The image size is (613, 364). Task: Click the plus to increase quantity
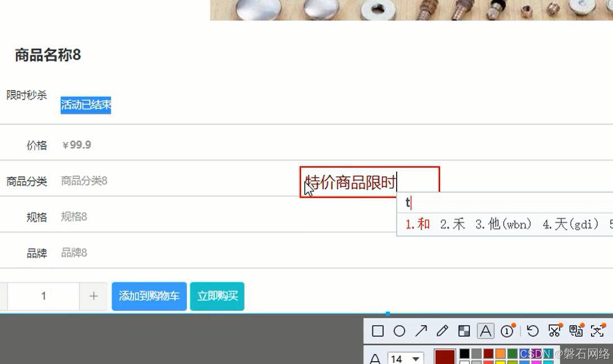coord(93,296)
